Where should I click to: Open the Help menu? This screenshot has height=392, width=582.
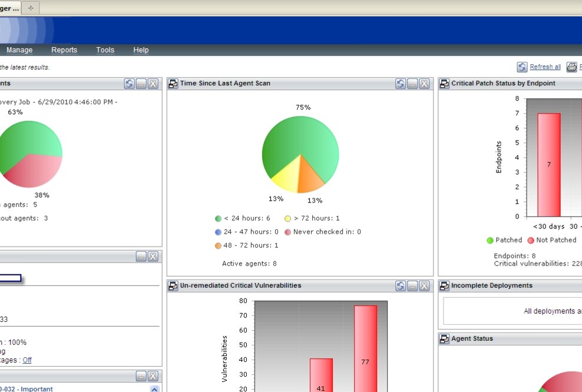pyautogui.click(x=141, y=50)
